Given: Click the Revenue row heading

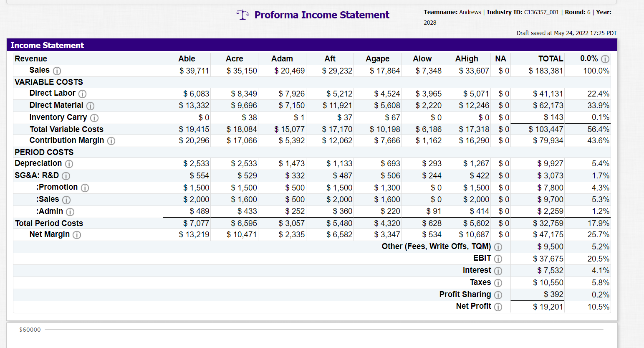Looking at the screenshot, I should 31,58.
